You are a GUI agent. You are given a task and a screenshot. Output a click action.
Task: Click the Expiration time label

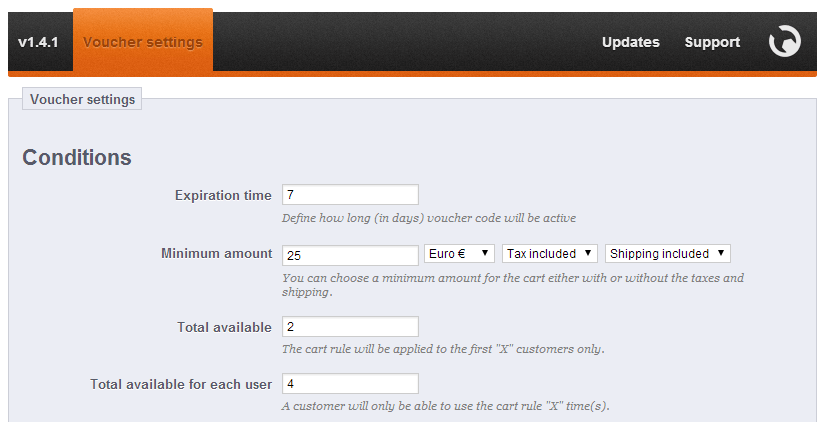223,195
